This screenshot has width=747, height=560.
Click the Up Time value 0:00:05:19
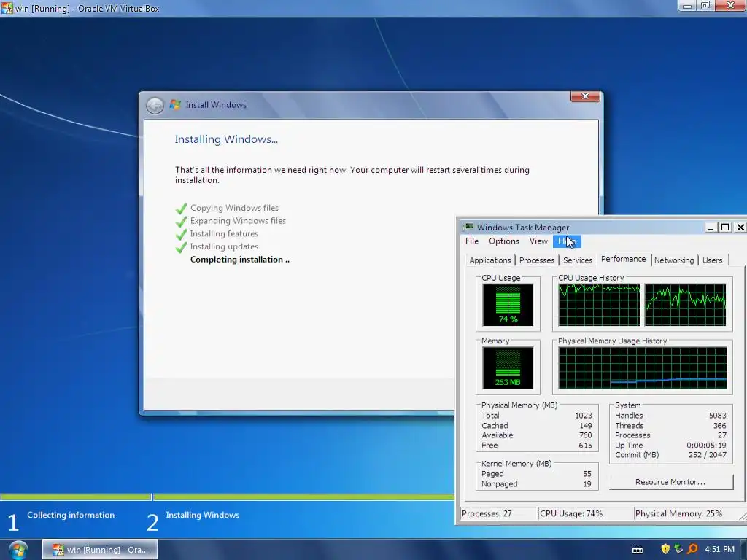pos(706,446)
